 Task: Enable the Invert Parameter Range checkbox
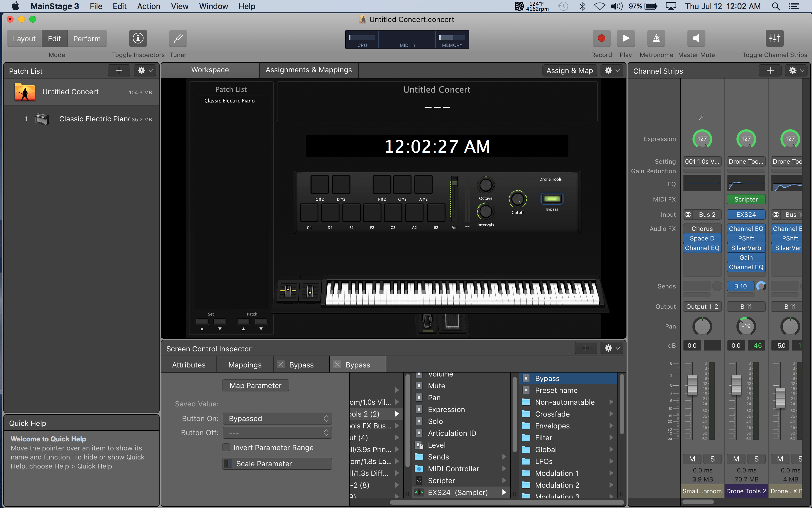226,448
